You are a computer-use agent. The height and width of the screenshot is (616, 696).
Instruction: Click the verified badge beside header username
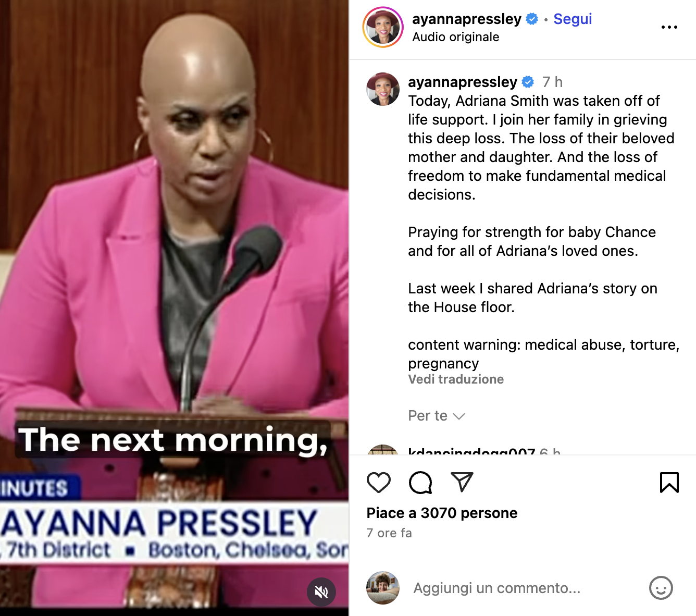532,19
